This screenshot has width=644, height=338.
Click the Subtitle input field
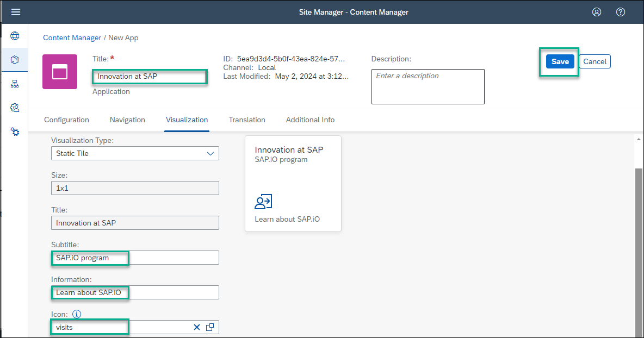coord(135,258)
